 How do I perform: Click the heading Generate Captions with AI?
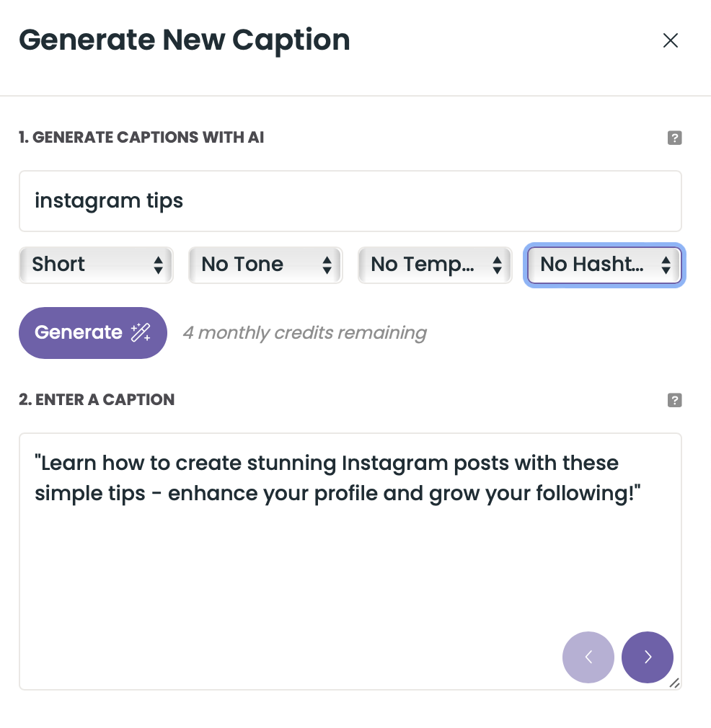pos(141,137)
